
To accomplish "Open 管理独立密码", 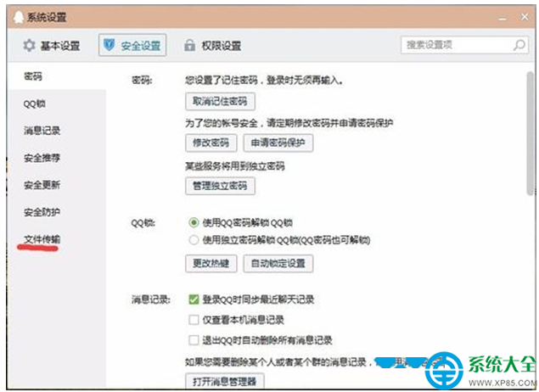I will (220, 186).
